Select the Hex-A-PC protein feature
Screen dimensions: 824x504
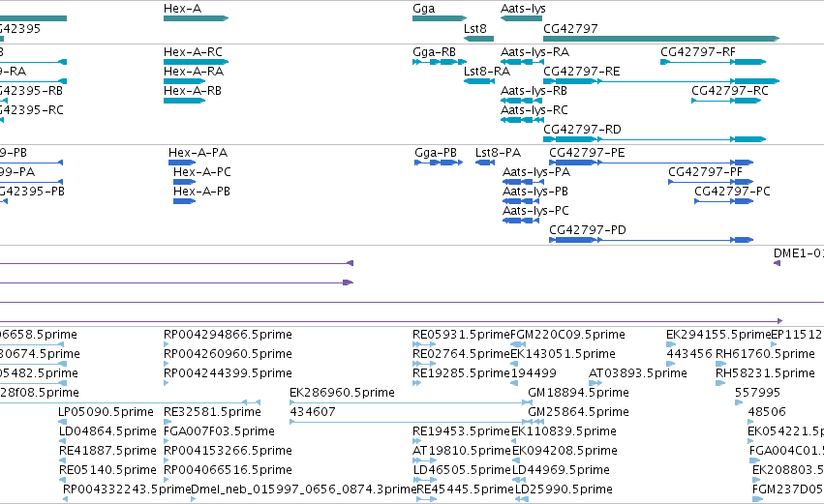184,182
